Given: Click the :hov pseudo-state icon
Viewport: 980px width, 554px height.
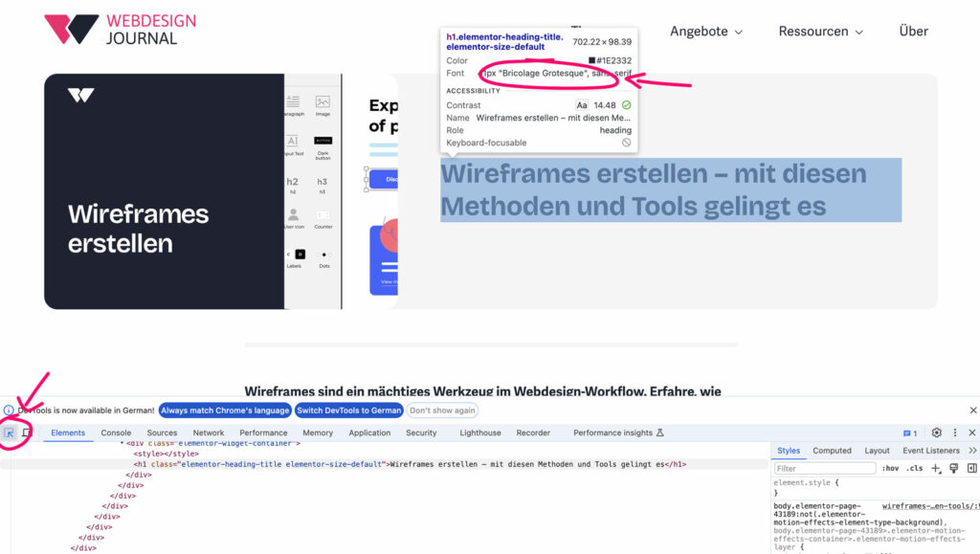Looking at the screenshot, I should pos(890,468).
